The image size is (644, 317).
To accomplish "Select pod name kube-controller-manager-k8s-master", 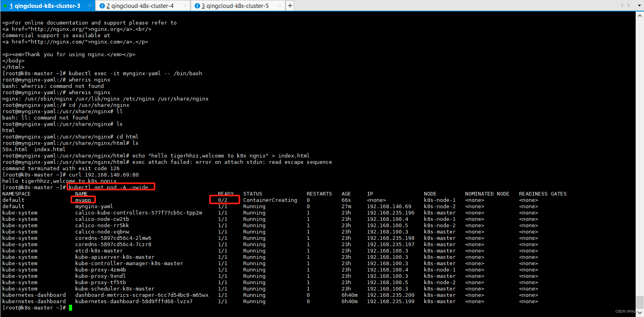I will click(129, 263).
